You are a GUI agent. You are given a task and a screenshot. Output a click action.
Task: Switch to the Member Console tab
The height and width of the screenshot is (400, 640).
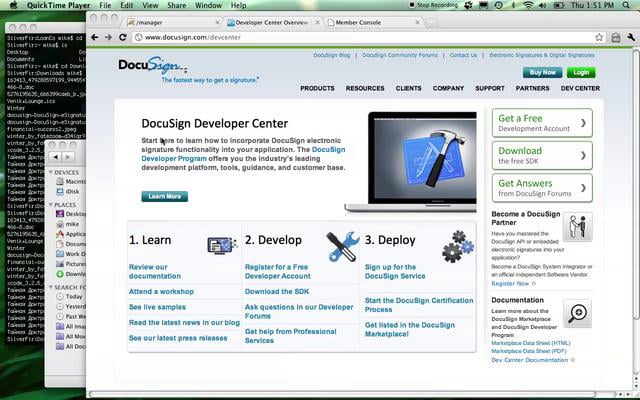click(x=371, y=22)
